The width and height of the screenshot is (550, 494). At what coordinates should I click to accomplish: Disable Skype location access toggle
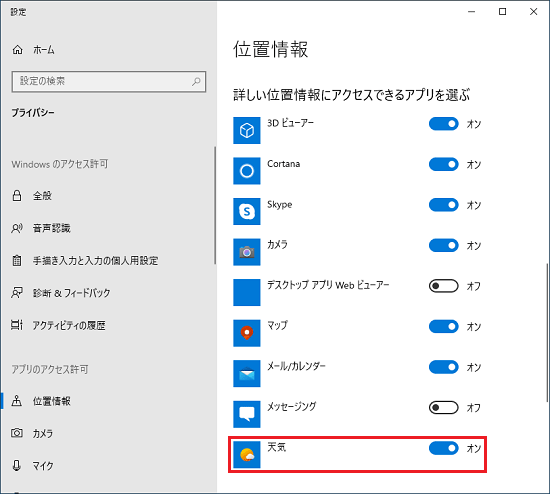coord(443,205)
